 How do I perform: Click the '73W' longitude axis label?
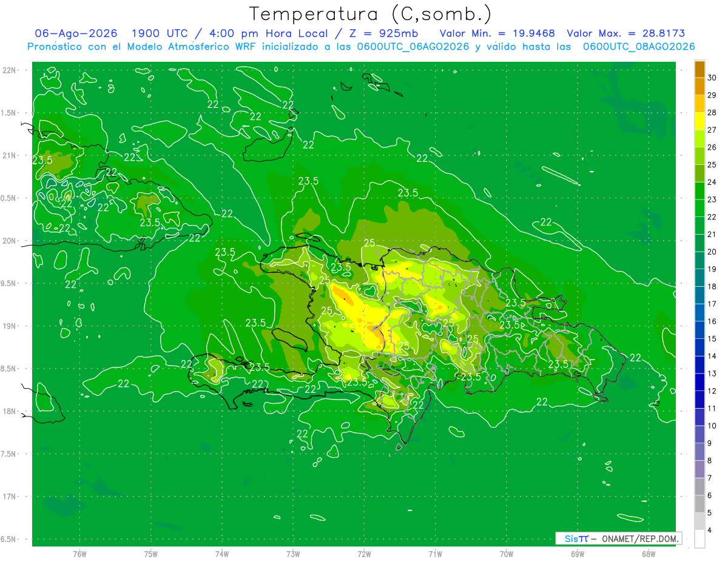click(x=293, y=554)
